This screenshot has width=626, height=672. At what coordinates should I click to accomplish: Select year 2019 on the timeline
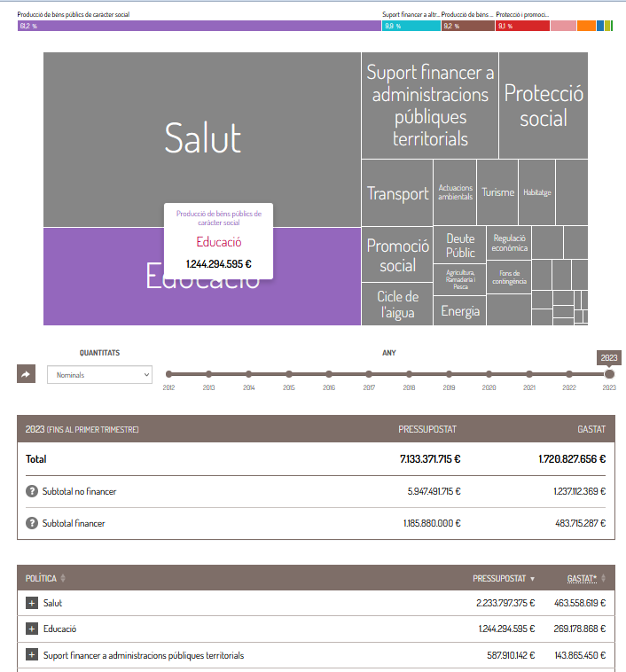click(449, 374)
